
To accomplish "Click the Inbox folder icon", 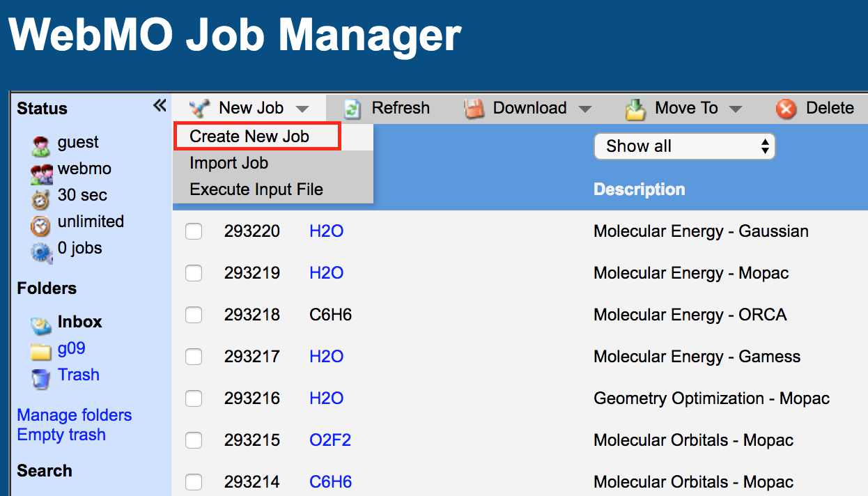I will [x=41, y=323].
